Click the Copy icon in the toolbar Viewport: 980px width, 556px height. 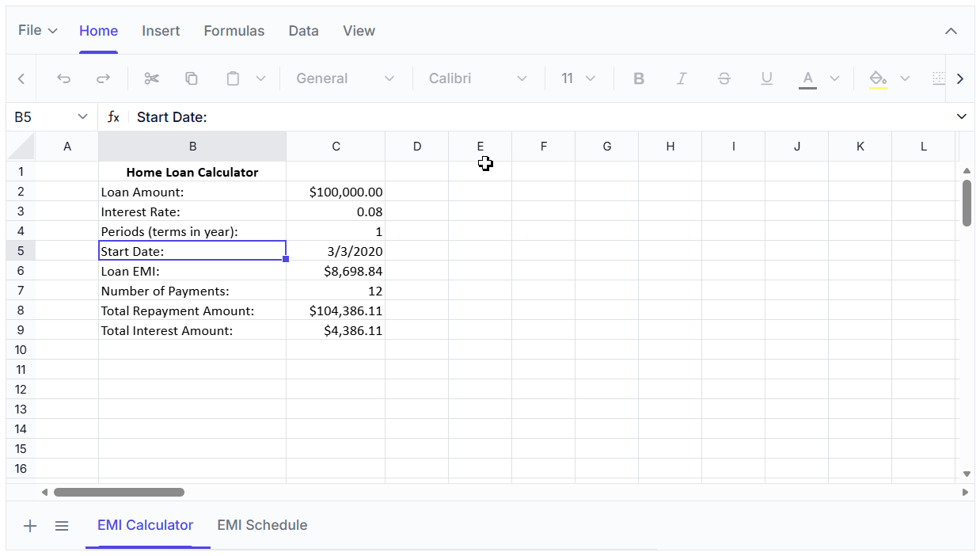point(192,78)
